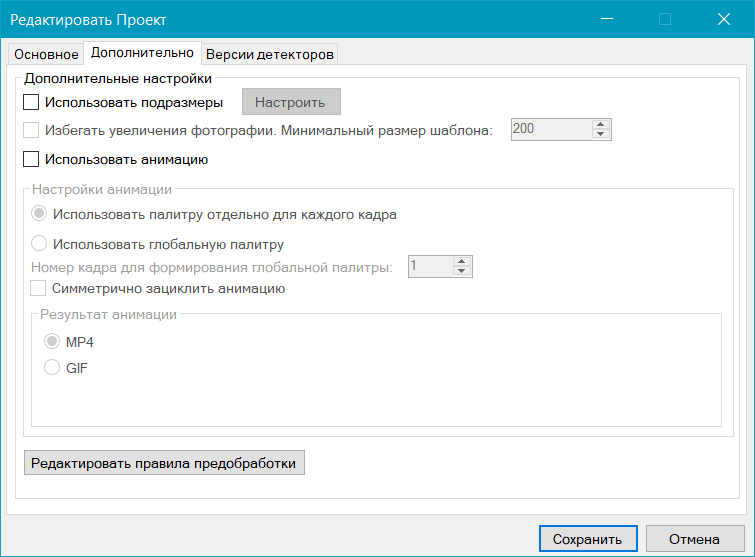This screenshot has width=755, height=557.
Task: Click the minimum template size field
Action: pyautogui.click(x=550, y=129)
